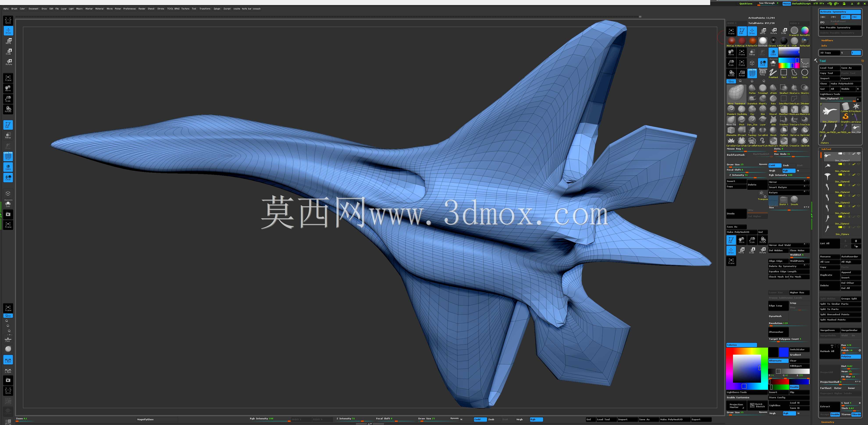The height and width of the screenshot is (425, 868).
Task: Open the Preferences menu
Action: coord(129,9)
